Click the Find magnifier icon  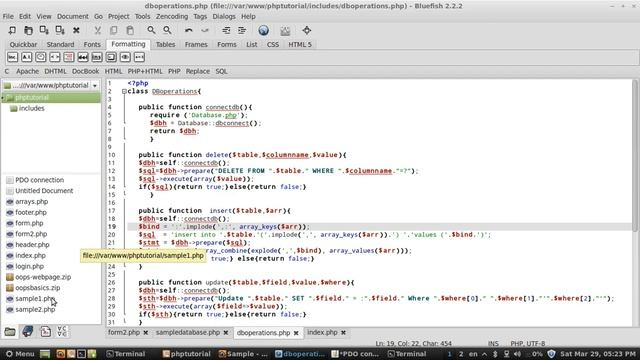tap(151, 30)
